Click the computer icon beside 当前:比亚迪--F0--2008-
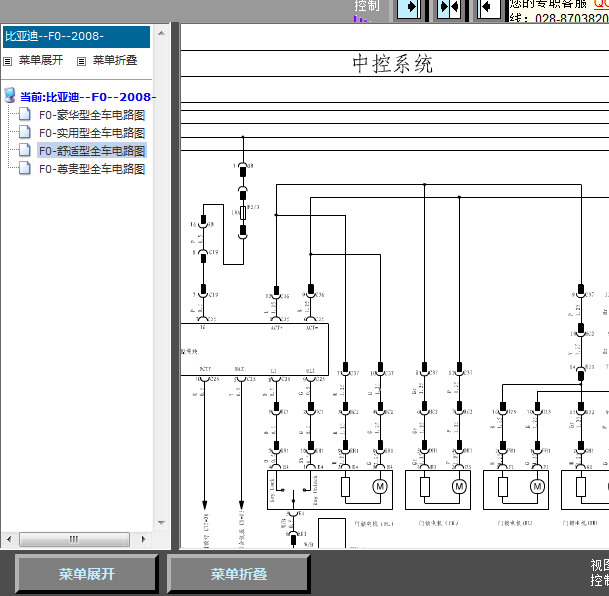This screenshot has width=609, height=596. coord(10,96)
